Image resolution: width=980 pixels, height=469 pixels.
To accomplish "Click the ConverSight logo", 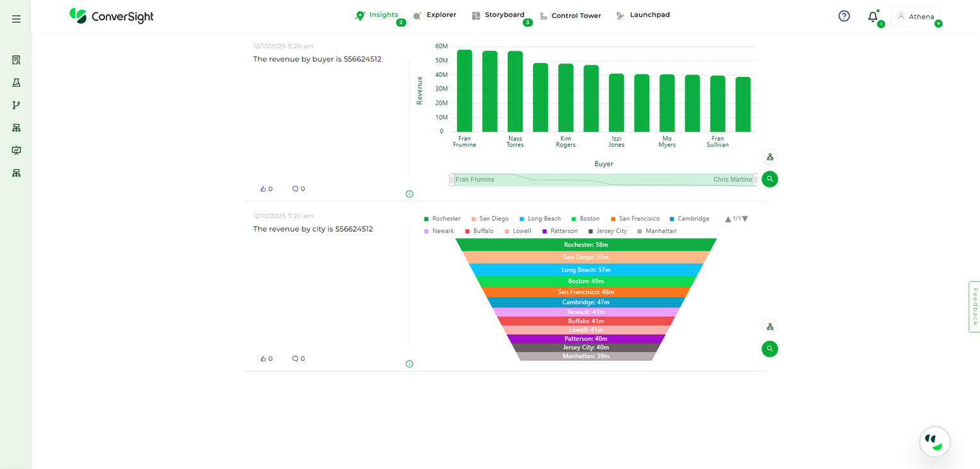I will pyautogui.click(x=112, y=16).
